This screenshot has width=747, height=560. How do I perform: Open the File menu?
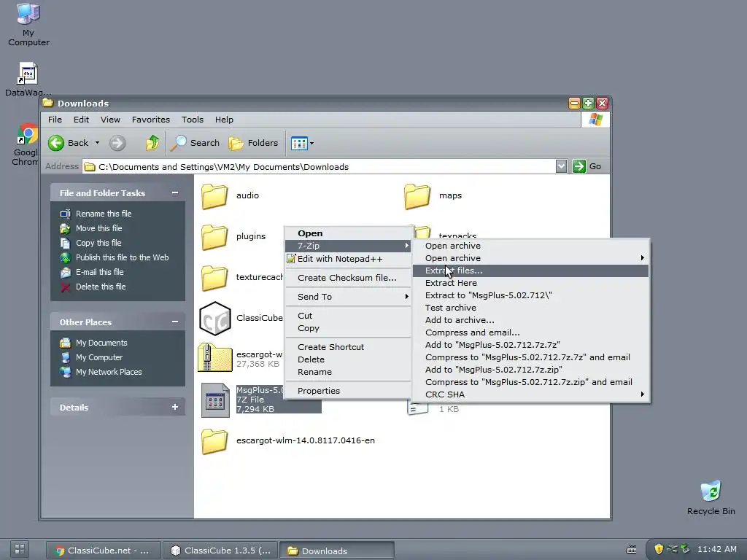[x=55, y=120]
